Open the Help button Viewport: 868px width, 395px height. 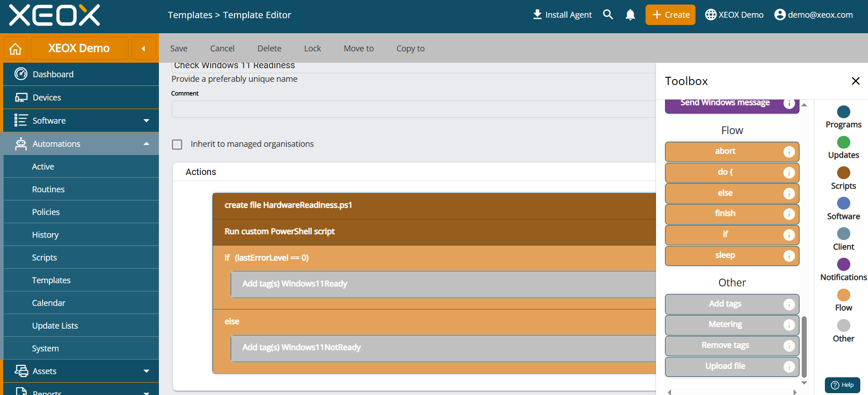coord(843,385)
